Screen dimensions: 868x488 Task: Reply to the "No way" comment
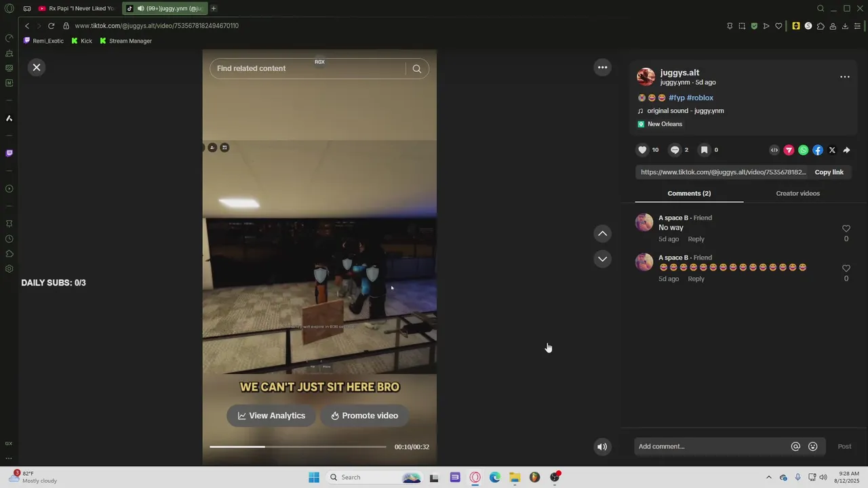696,239
